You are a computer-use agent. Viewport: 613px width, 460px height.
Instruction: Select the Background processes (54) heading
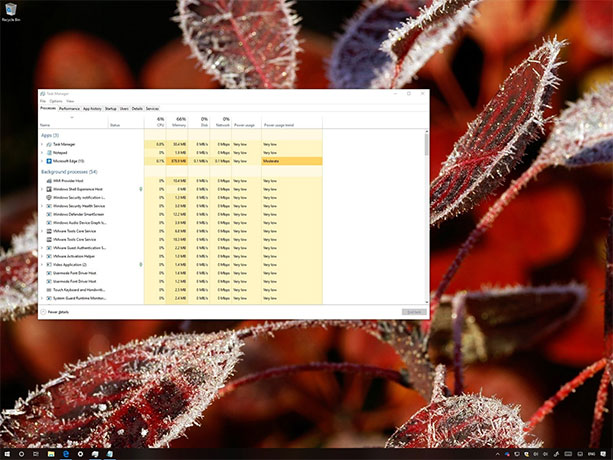click(69, 172)
